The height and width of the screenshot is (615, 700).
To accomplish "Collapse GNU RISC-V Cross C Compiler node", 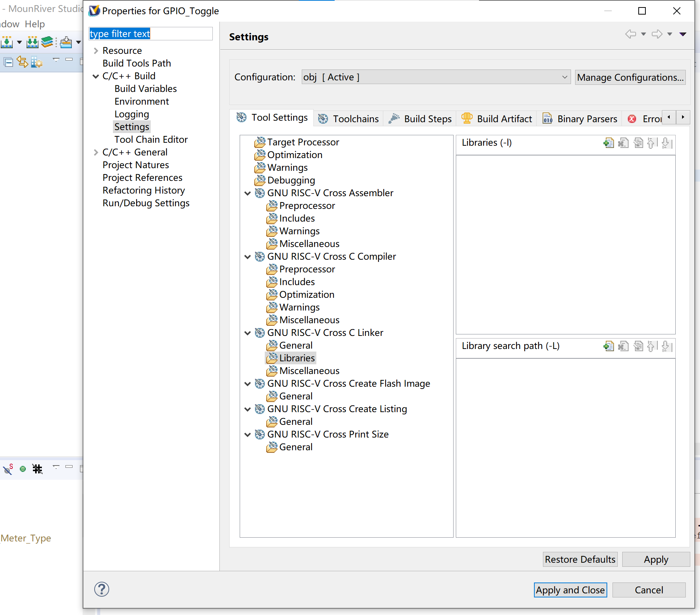I will pyautogui.click(x=248, y=257).
